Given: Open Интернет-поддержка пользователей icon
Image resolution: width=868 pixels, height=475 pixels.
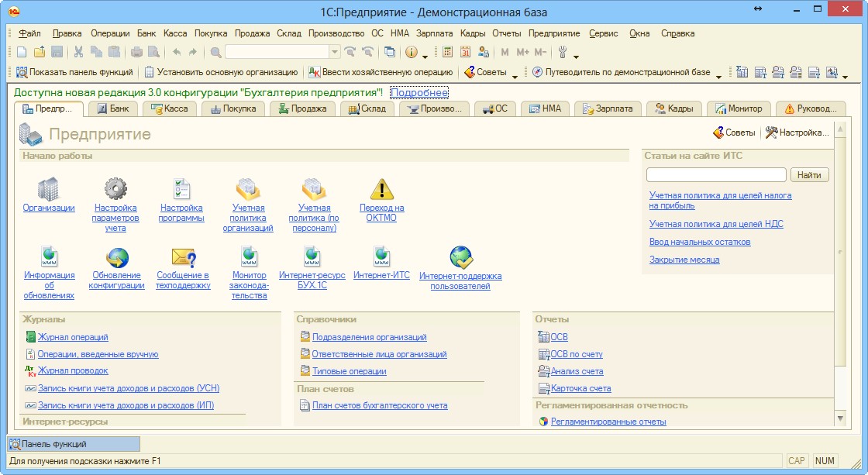Looking at the screenshot, I should [x=460, y=257].
